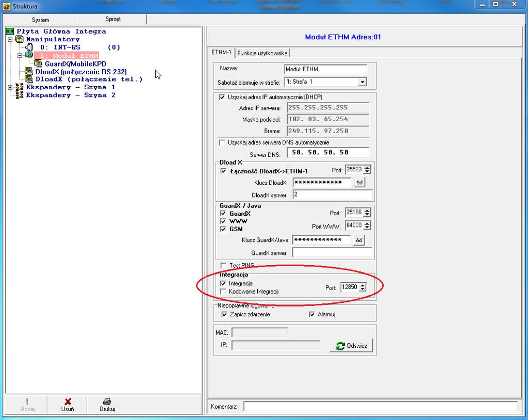The image size is (528, 420).
Task: Enable Kodowanie Integracji checkbox
Action: pyautogui.click(x=223, y=292)
